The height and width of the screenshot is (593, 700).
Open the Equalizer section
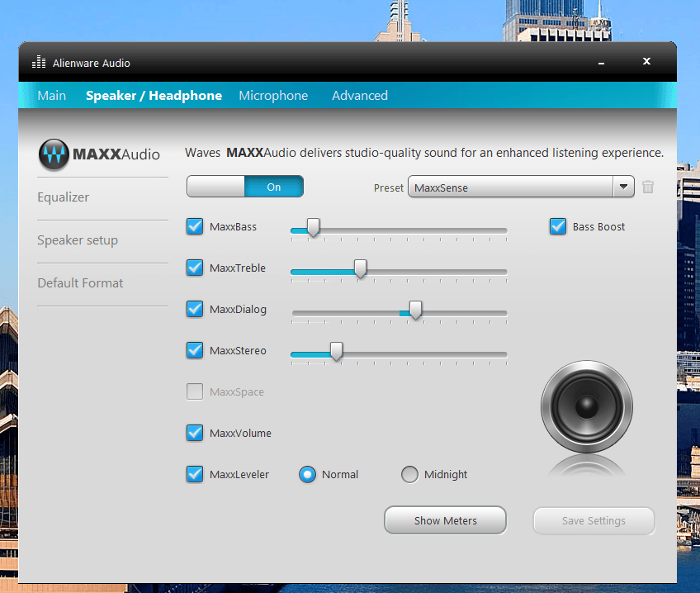(64, 197)
